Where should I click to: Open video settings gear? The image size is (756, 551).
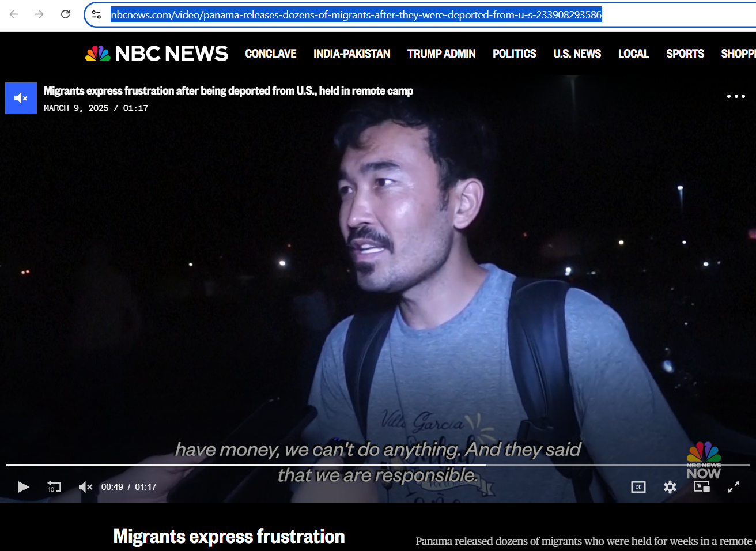[x=670, y=487]
